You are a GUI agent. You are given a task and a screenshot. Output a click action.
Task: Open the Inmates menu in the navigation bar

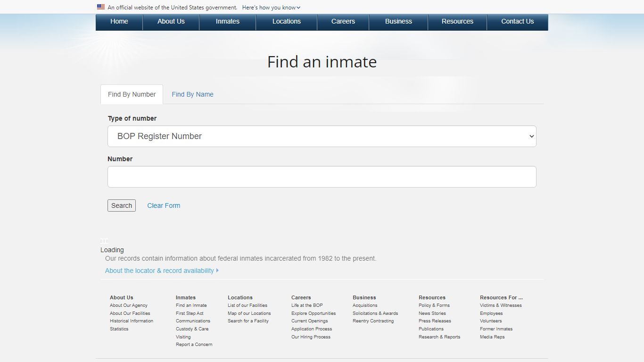coord(227,22)
